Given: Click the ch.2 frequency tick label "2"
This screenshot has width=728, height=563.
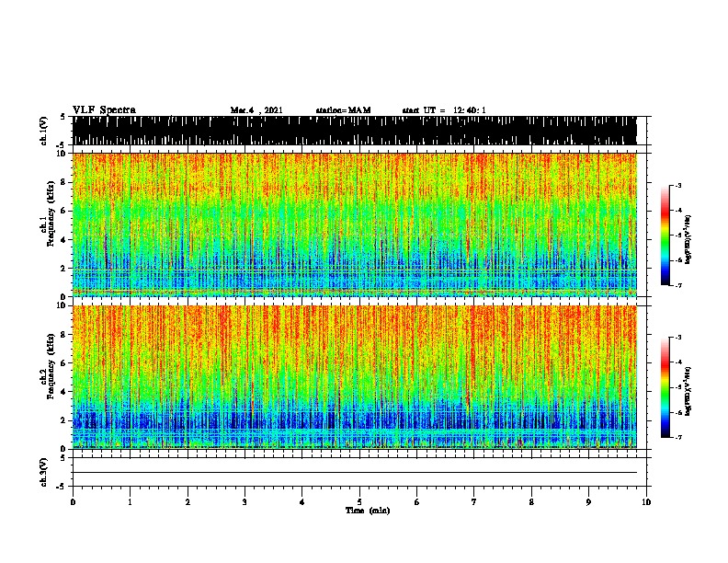Looking at the screenshot, I should (x=64, y=420).
